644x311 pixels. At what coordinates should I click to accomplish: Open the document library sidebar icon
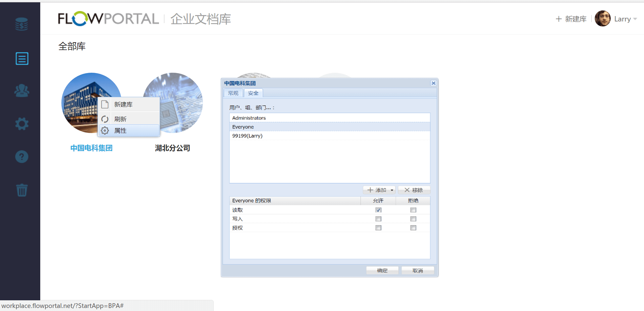coord(22,59)
